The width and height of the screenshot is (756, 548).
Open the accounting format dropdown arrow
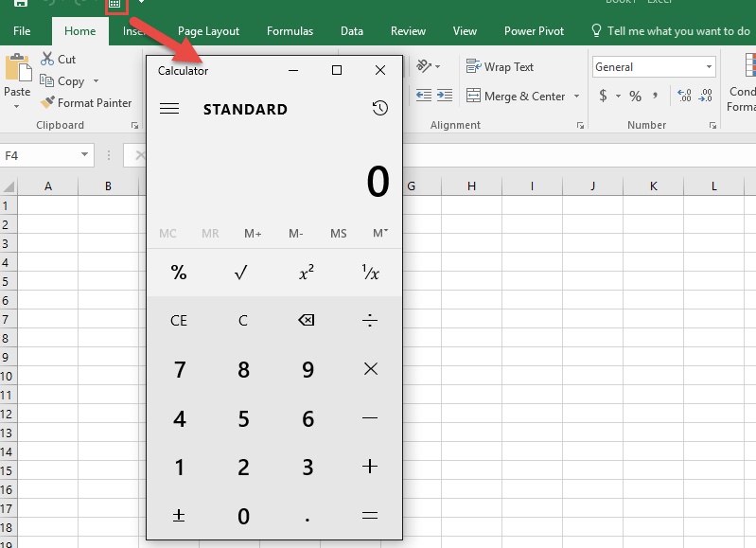pos(618,96)
